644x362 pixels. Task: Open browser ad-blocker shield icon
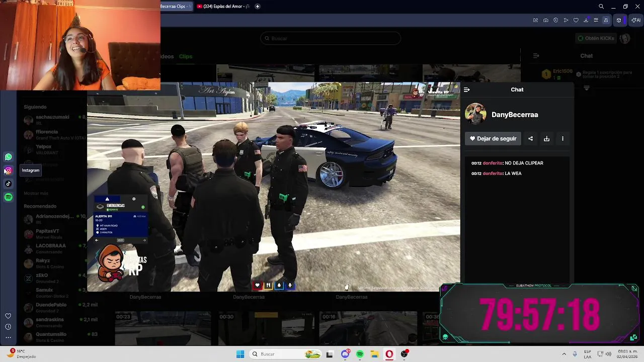pyautogui.click(x=556, y=20)
